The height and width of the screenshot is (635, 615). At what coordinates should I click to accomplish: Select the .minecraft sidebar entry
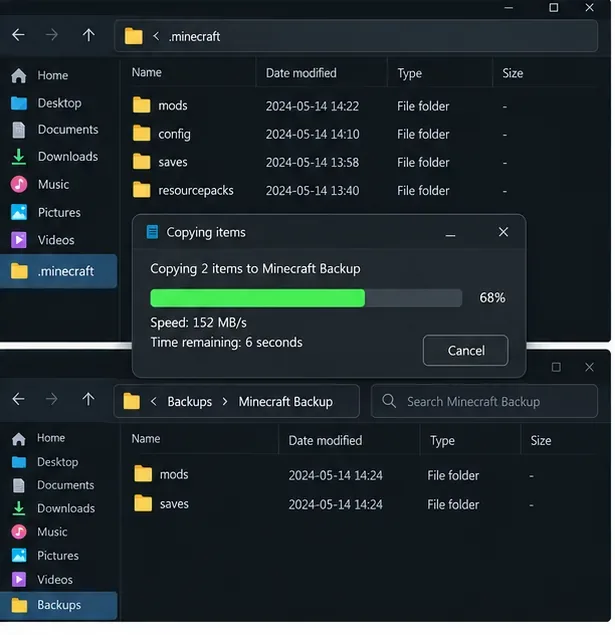coord(59,271)
